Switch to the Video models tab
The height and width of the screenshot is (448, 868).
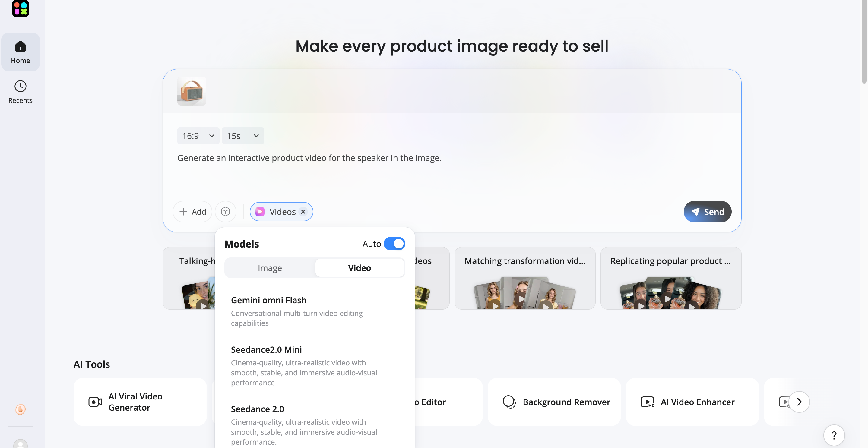360,268
